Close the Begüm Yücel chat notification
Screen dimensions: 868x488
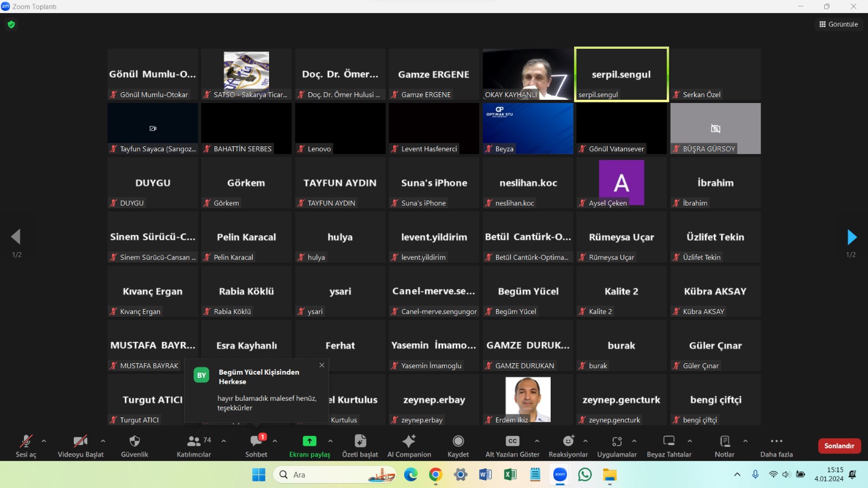(322, 365)
